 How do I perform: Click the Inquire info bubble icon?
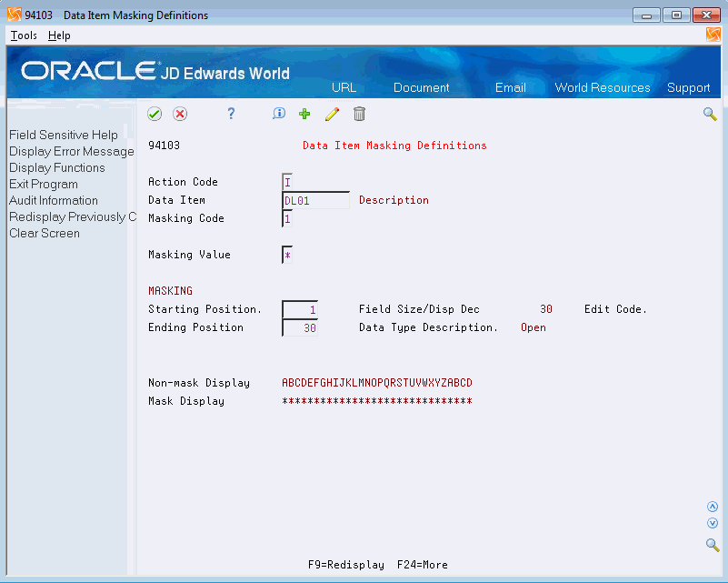pos(279,114)
